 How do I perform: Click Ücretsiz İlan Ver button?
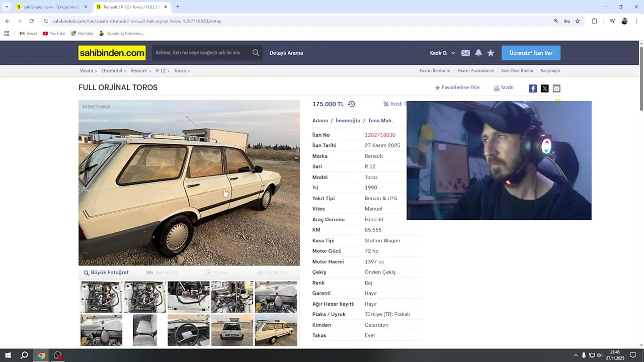tap(531, 53)
